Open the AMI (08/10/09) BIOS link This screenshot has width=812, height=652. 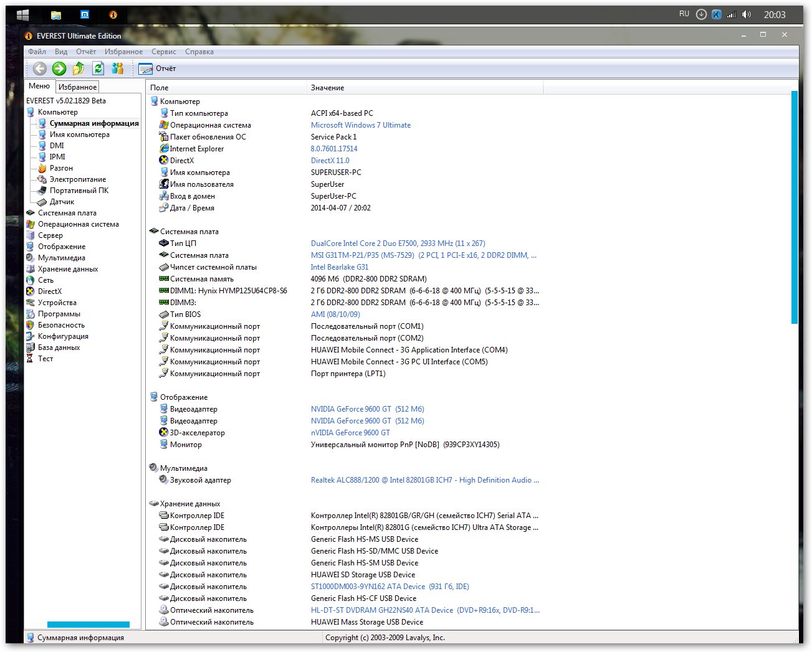335,314
